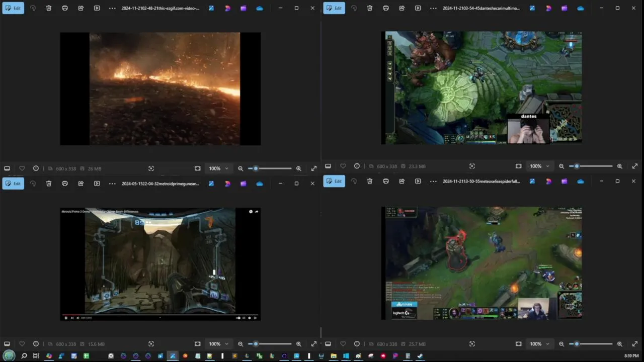Screen dimensions: 644x362
Task: Rotate the image in the ezgif fire window
Action: [x=33, y=8]
